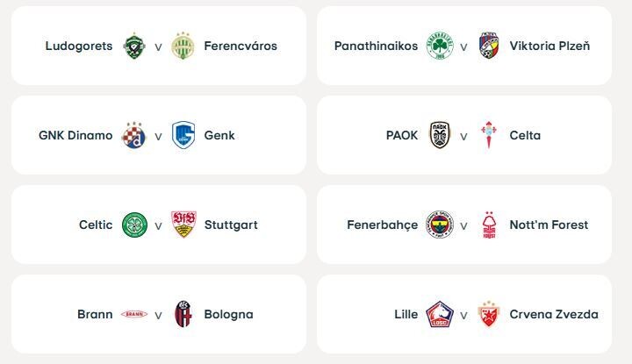This screenshot has width=632, height=364.
Task: Click the Lille LOSC pentagon crest
Action: (x=440, y=314)
